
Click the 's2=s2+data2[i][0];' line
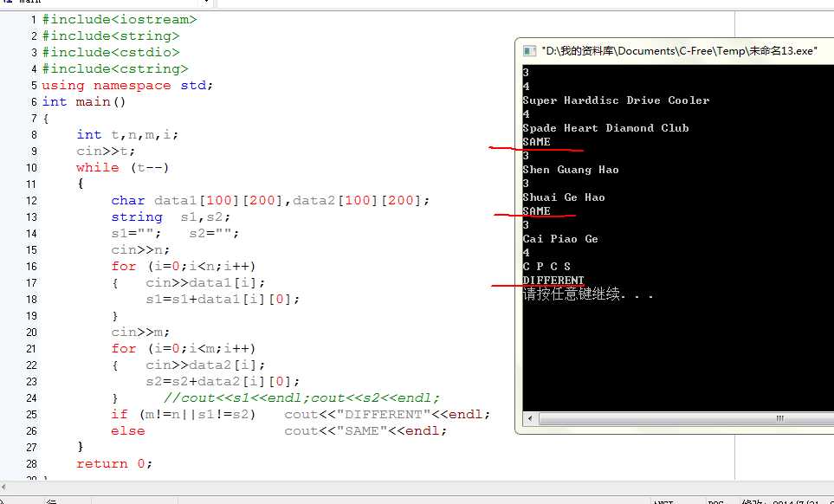tap(223, 382)
